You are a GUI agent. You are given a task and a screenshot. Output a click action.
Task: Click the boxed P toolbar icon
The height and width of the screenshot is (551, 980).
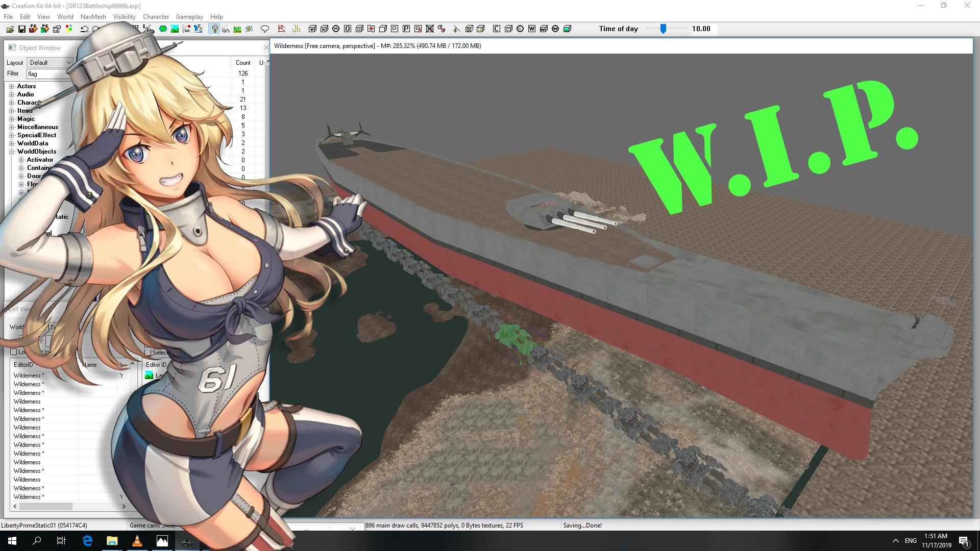pos(406,29)
